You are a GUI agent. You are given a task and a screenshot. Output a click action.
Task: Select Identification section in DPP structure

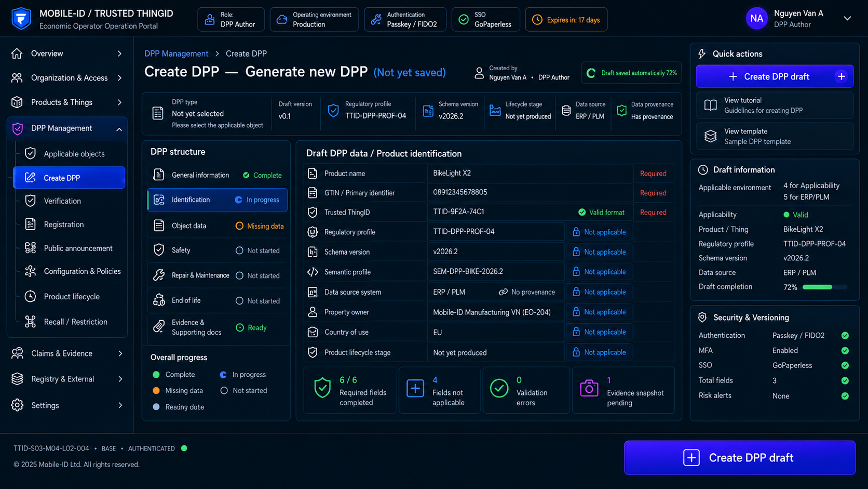pos(218,200)
